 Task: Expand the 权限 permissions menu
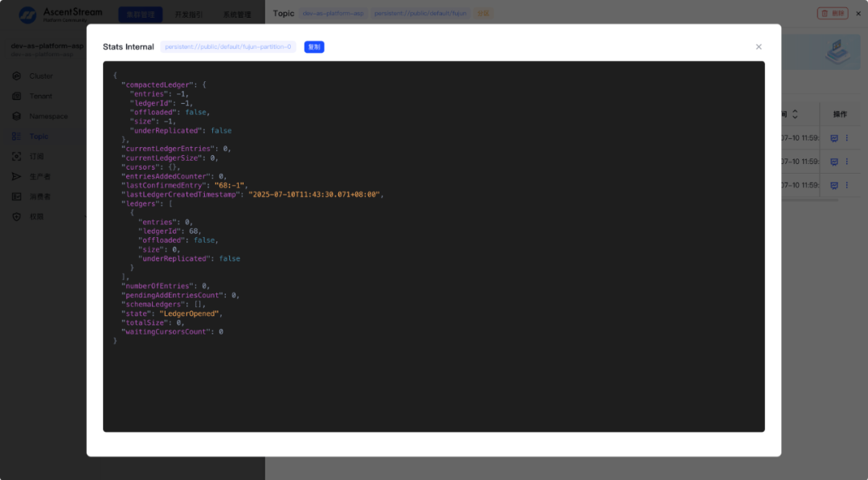tap(36, 217)
